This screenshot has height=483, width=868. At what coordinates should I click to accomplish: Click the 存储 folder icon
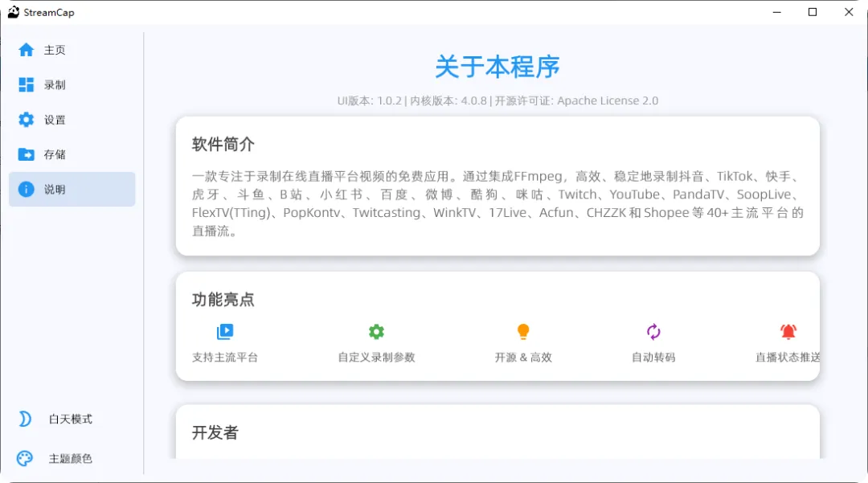pos(26,154)
